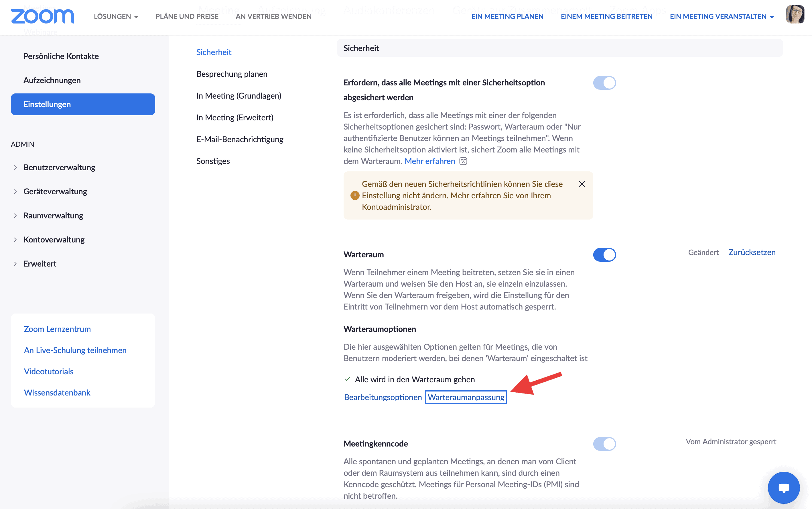Expand the Kontoverwaltung section
The width and height of the screenshot is (812, 509).
[x=54, y=240]
